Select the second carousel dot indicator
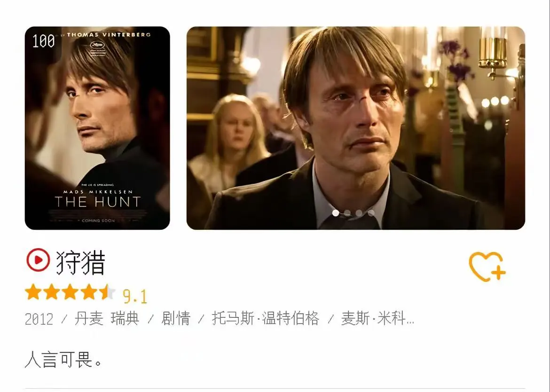The image size is (550, 392). click(347, 213)
